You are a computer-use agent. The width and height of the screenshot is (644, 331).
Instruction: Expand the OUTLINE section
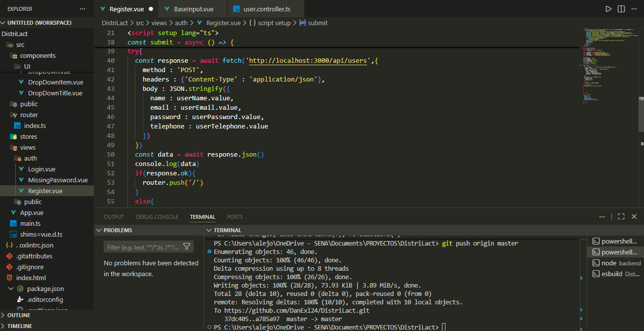point(19,315)
